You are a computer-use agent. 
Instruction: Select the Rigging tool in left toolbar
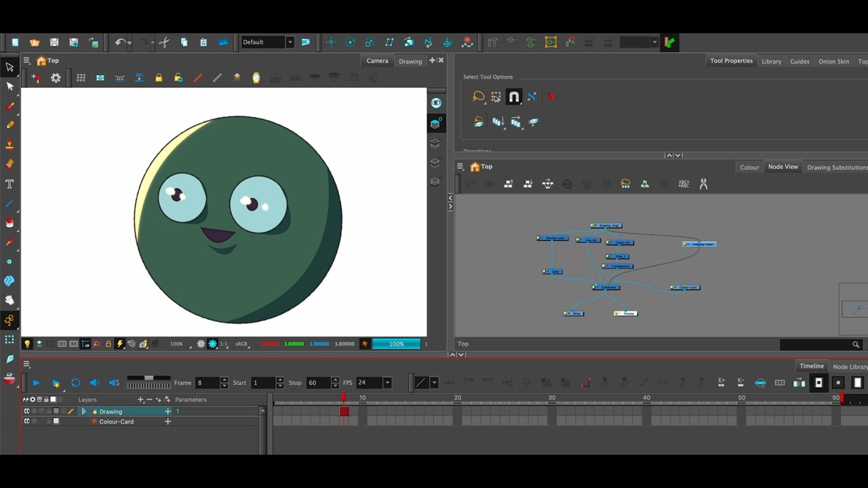(9, 320)
